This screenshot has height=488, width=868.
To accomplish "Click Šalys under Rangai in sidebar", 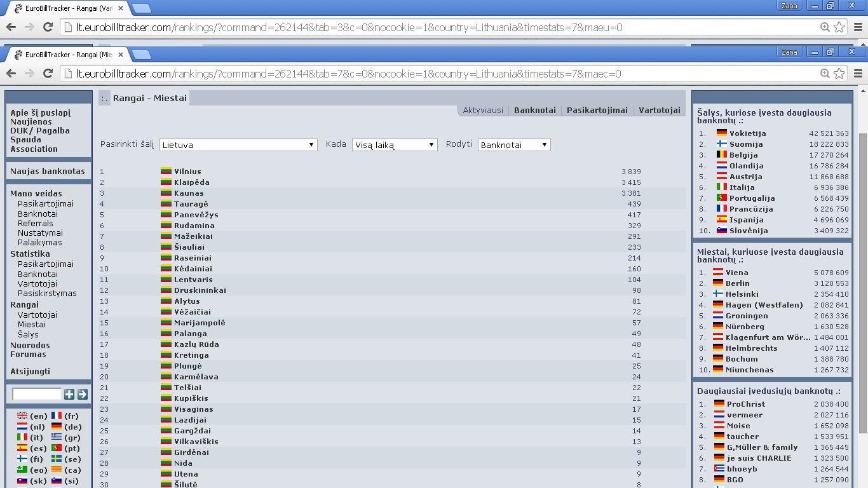I will [x=28, y=334].
